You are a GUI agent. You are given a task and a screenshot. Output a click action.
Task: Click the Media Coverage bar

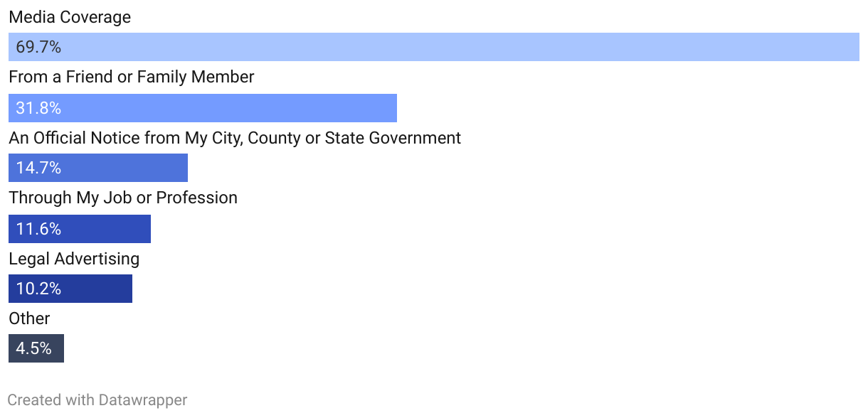pos(434,47)
